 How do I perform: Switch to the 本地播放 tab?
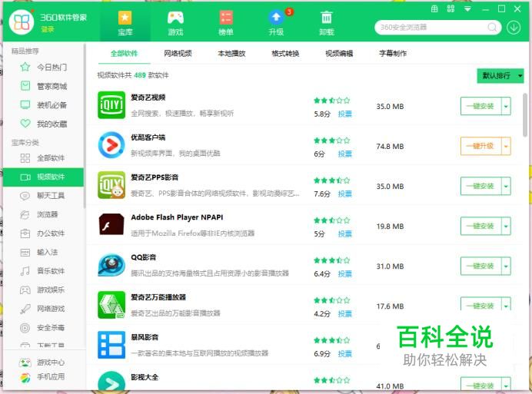point(231,54)
